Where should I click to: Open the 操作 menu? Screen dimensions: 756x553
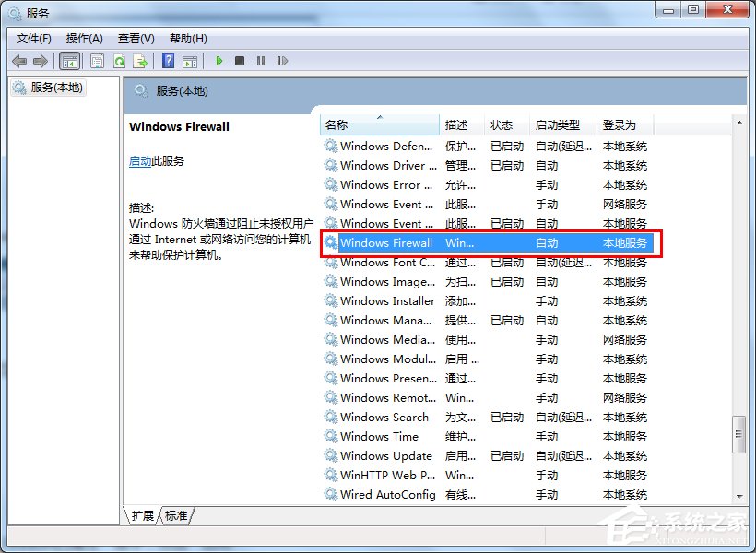coord(84,38)
